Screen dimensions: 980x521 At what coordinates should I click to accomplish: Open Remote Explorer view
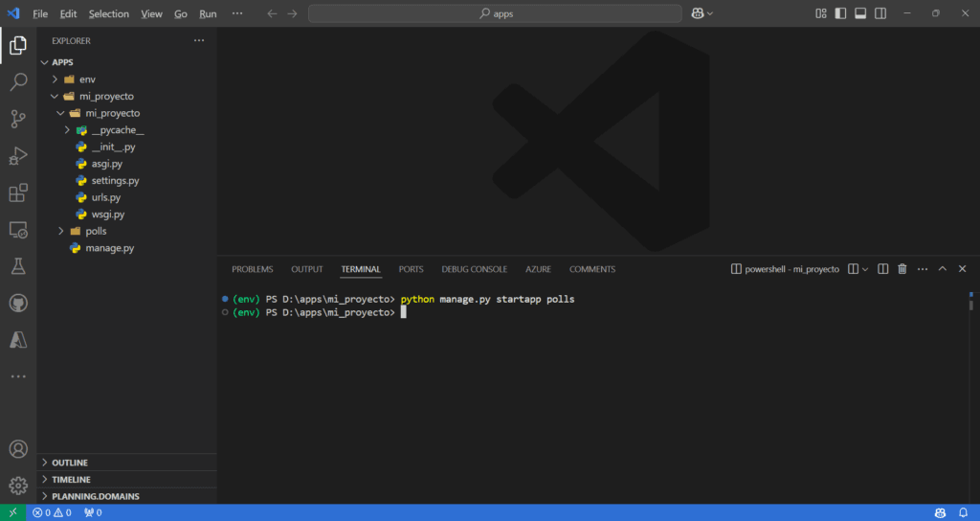tap(18, 230)
